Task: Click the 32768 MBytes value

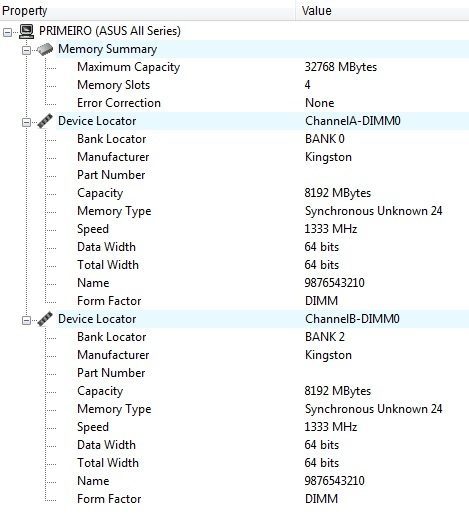Action: 341,67
